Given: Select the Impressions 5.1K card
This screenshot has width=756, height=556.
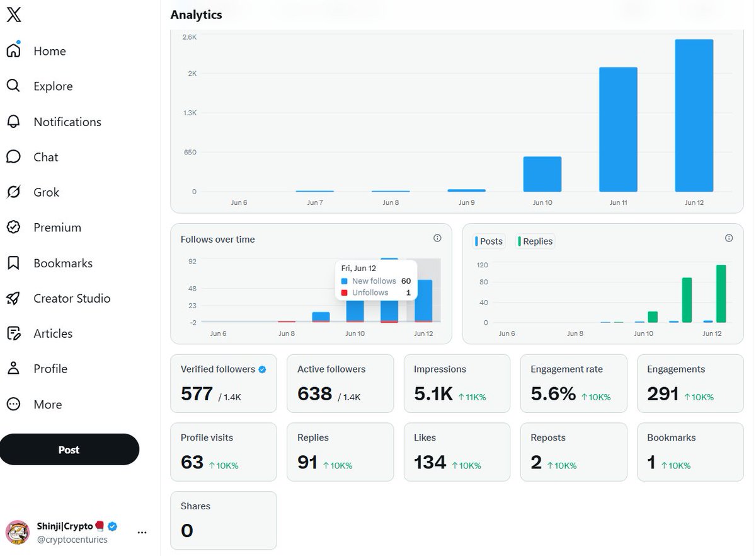Looking at the screenshot, I should tap(457, 383).
